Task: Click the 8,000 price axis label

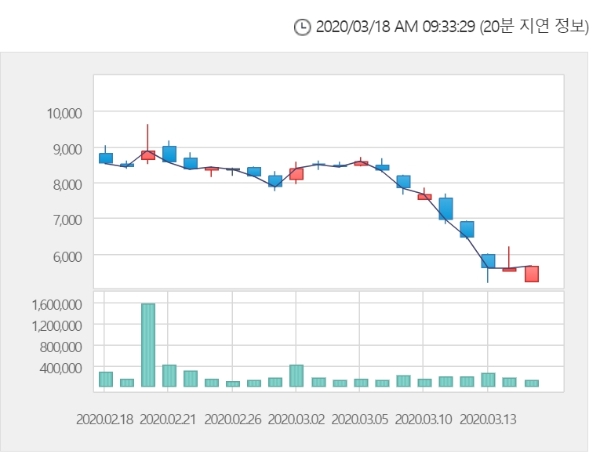Action: (x=67, y=185)
